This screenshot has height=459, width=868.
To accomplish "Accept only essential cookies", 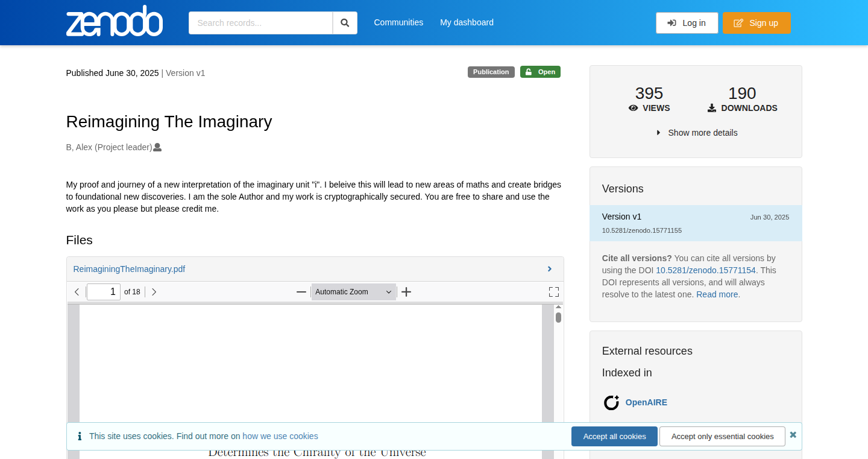I will click(x=722, y=436).
